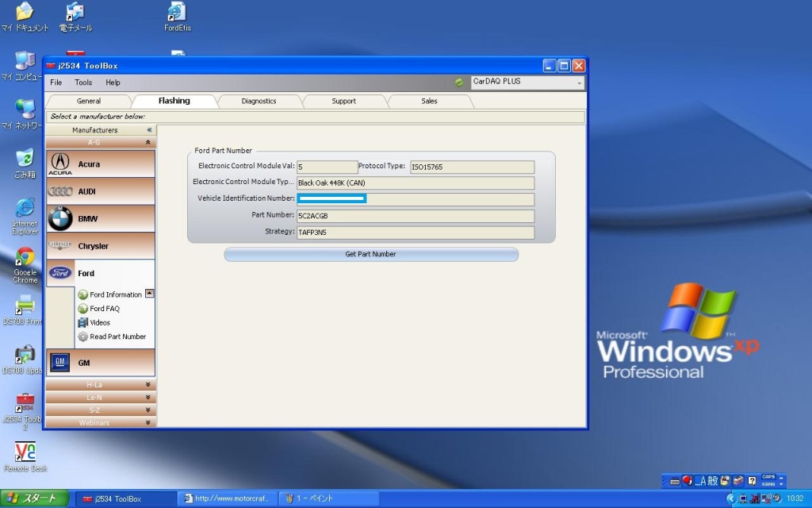The width and height of the screenshot is (812, 508).
Task: Open Ford Videos item
Action: [94, 322]
